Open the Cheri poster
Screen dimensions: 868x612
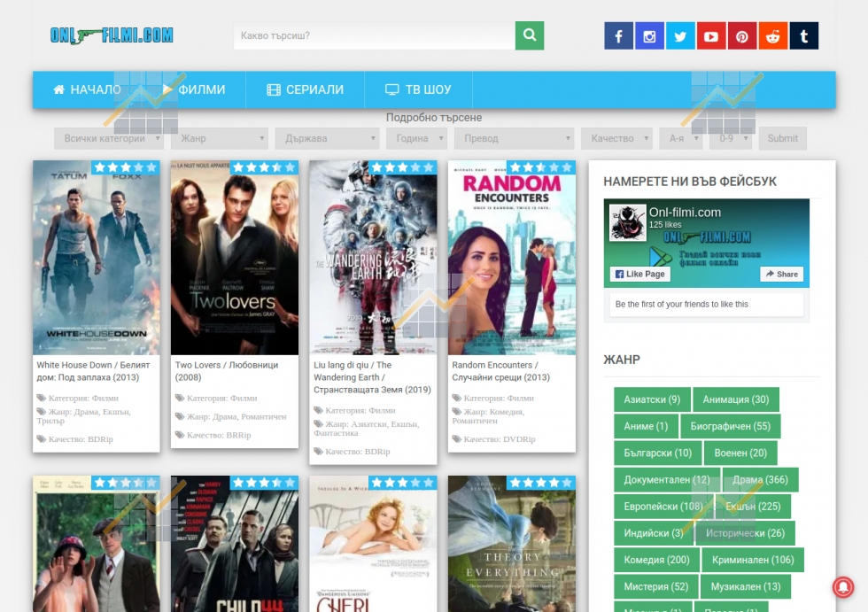coord(373,544)
